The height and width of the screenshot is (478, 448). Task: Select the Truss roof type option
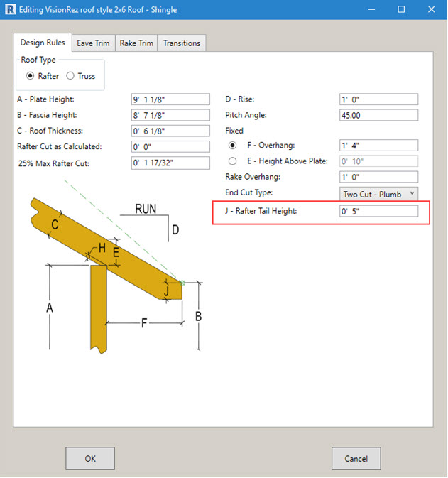click(x=70, y=76)
